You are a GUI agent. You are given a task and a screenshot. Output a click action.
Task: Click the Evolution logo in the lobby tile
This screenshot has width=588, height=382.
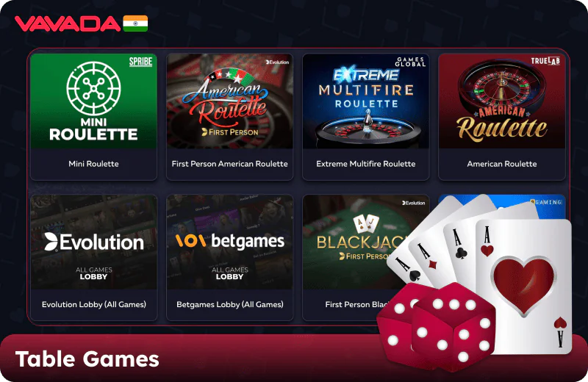[x=94, y=242]
